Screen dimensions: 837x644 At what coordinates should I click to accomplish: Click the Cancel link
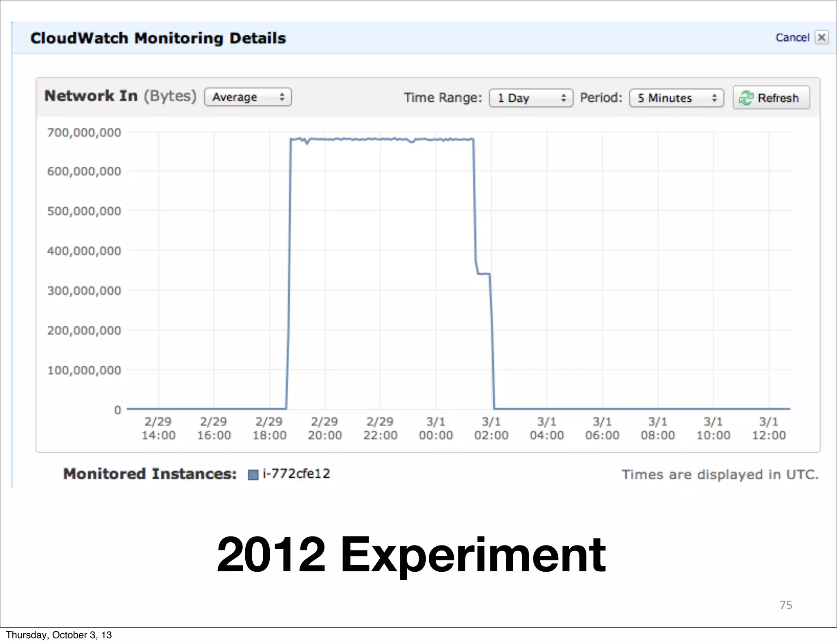click(792, 38)
